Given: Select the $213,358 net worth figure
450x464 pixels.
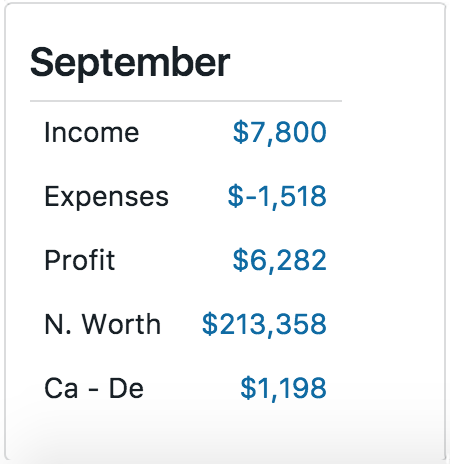Looking at the screenshot, I should click(x=264, y=324).
